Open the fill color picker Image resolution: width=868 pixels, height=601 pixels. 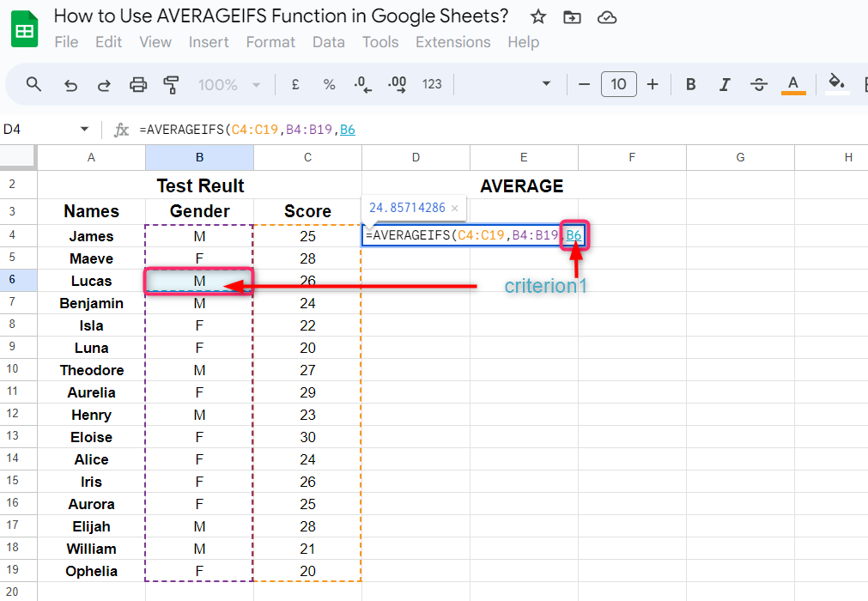836,84
